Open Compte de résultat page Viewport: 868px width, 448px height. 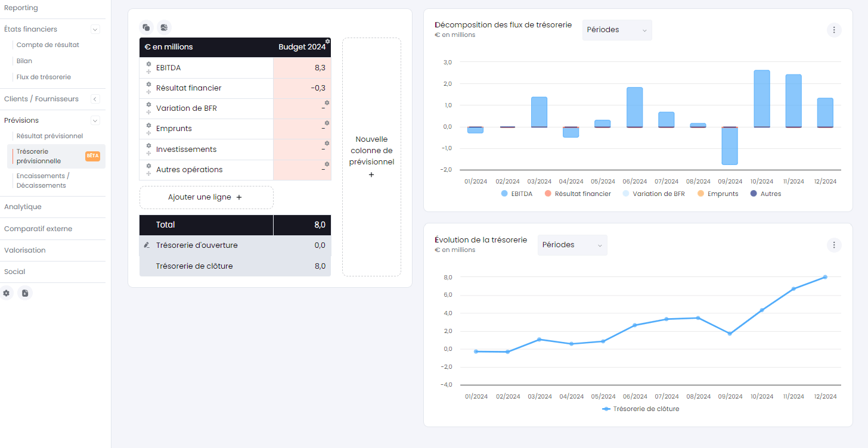pos(48,45)
